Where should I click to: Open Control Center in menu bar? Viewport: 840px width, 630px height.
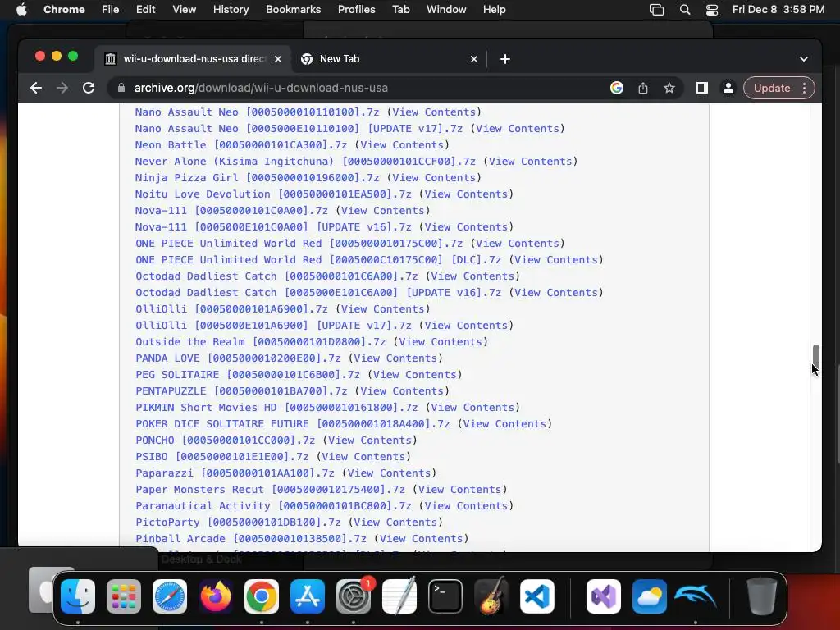711,10
